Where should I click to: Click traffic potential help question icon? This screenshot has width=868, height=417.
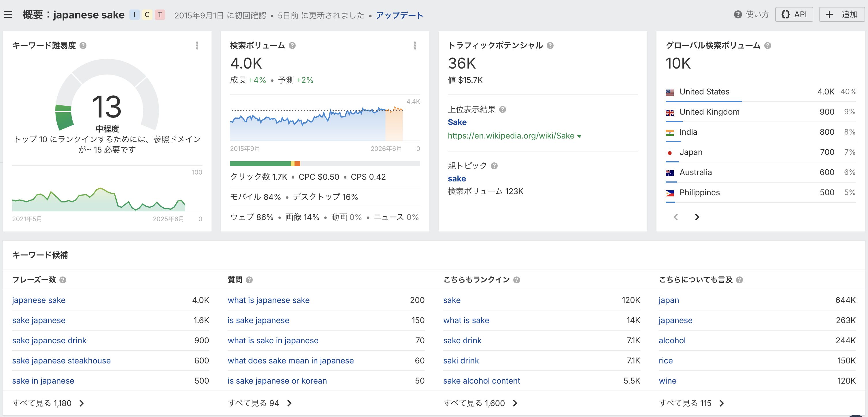550,46
